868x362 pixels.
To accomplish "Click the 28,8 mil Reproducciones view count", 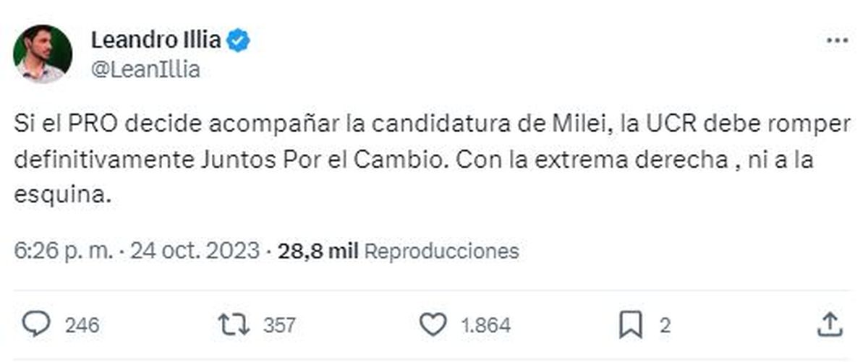I will coord(399,251).
